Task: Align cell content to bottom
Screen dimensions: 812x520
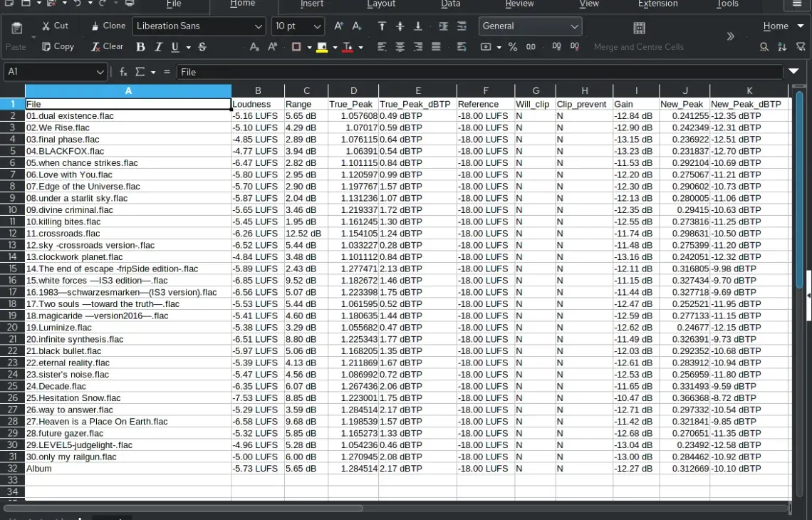Action: [x=418, y=26]
